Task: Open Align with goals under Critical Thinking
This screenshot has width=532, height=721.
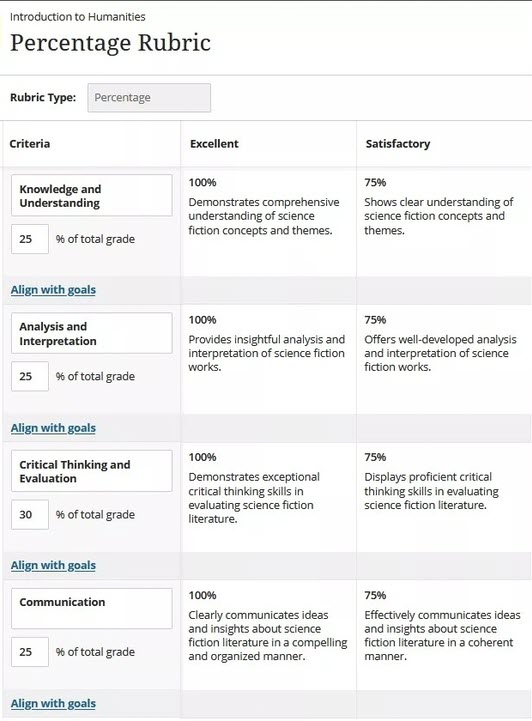Action: 53,565
